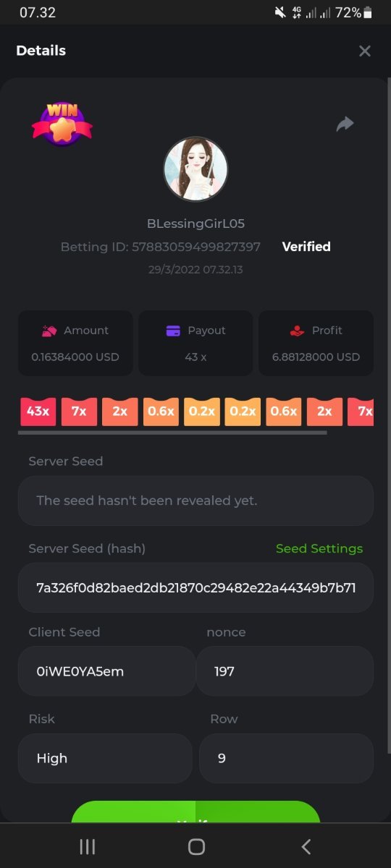Click the multiplier row scrollbar
This screenshot has height=868, width=391.
[x=172, y=433]
